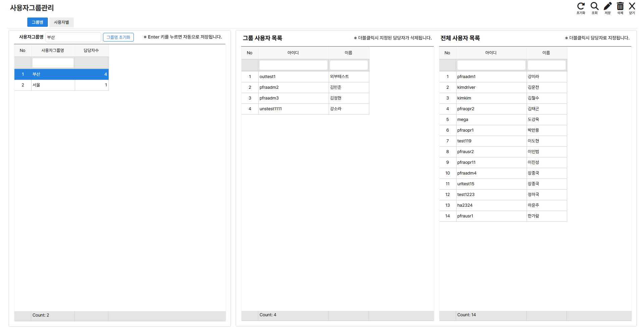644x335 pixels.
Task: Focus the 사용자그룹명 input field
Action: point(73,37)
